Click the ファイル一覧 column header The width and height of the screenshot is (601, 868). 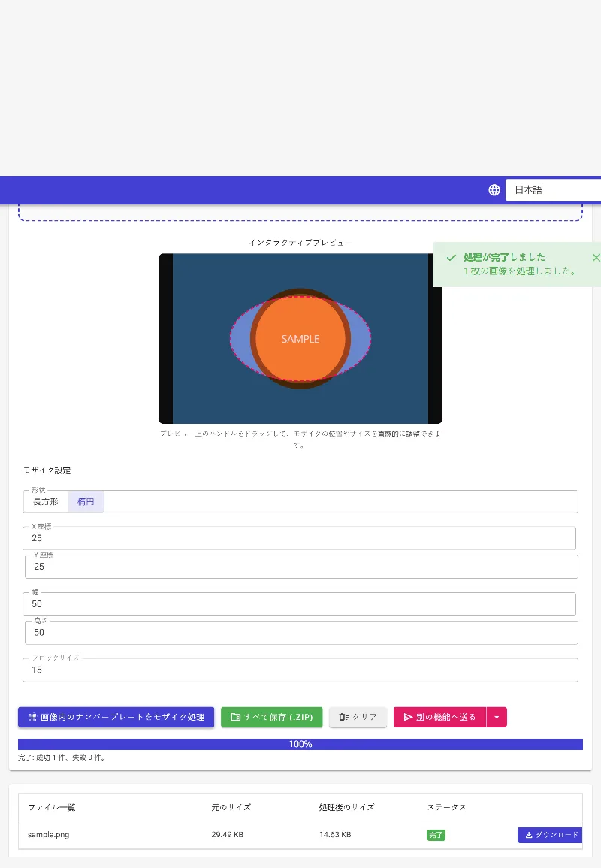point(52,807)
